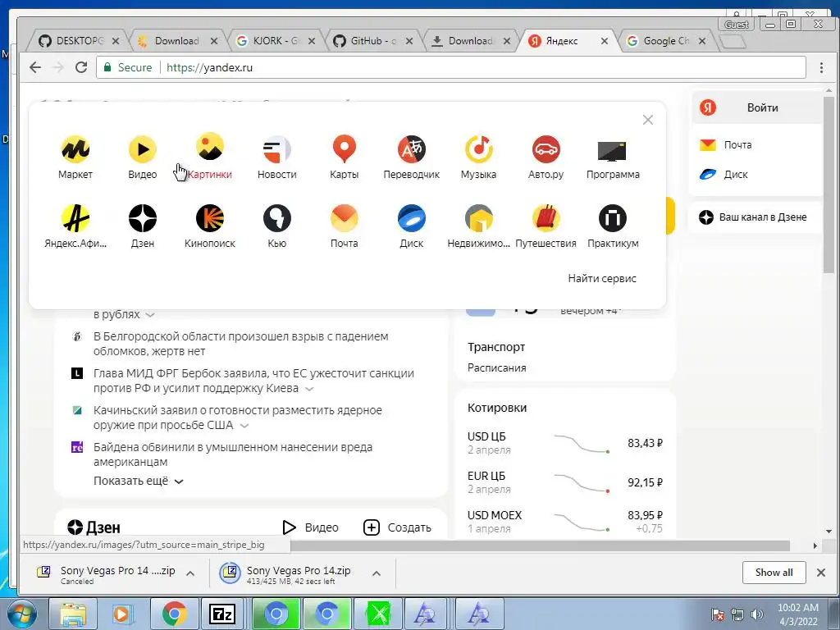Open the Guest profile button
This screenshot has width=840, height=630.
(737, 24)
